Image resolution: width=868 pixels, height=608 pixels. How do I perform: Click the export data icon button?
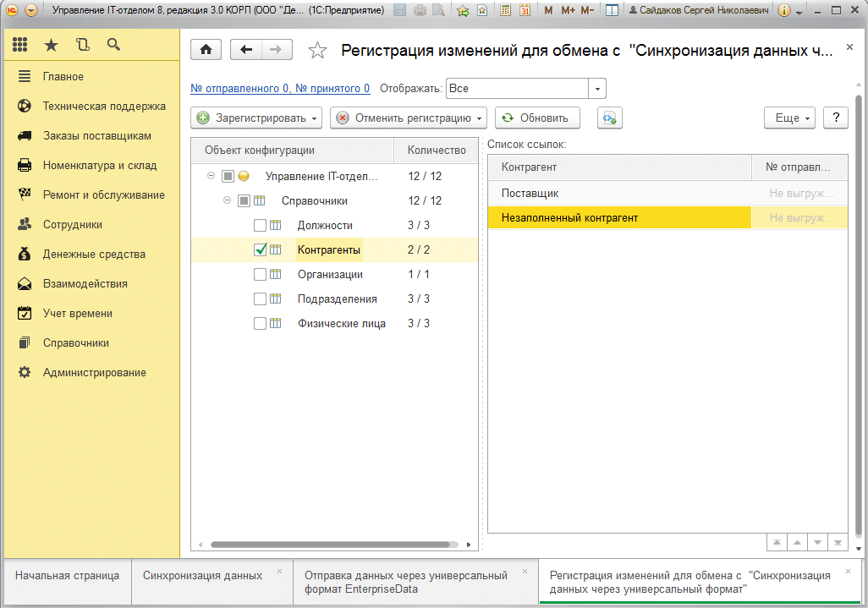click(610, 118)
